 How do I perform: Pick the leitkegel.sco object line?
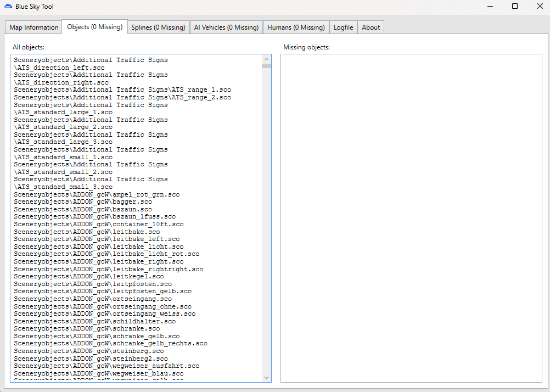[88, 277]
